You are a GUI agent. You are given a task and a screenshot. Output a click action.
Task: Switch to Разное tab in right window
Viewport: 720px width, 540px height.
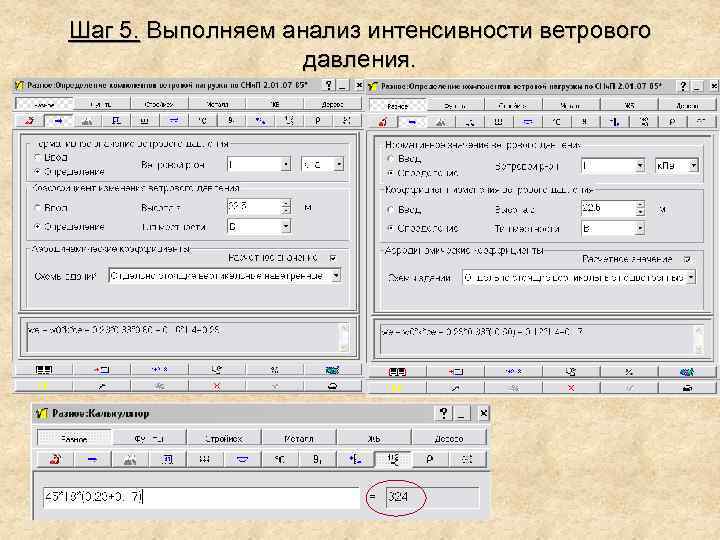(x=398, y=106)
